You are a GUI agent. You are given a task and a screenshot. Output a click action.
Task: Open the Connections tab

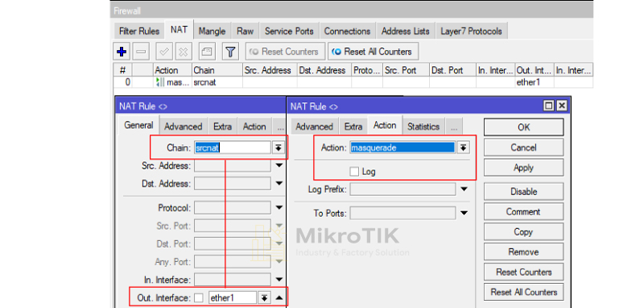click(x=347, y=31)
